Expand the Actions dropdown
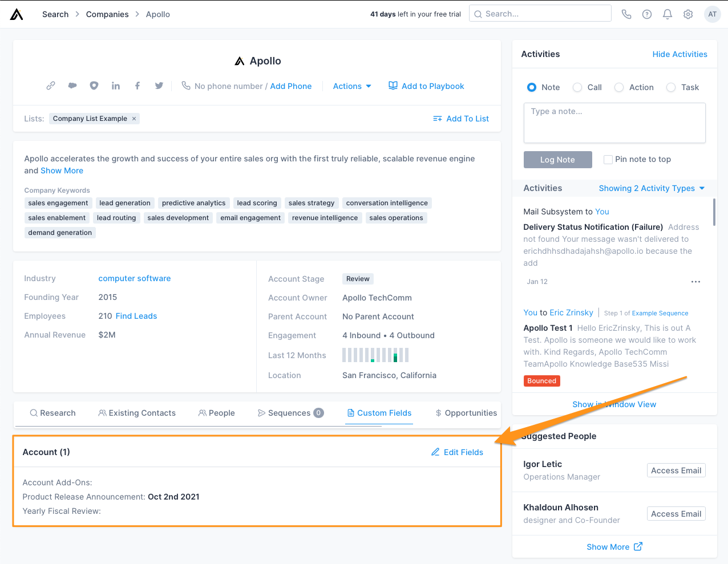Viewport: 728px width, 564px height. pyautogui.click(x=352, y=86)
